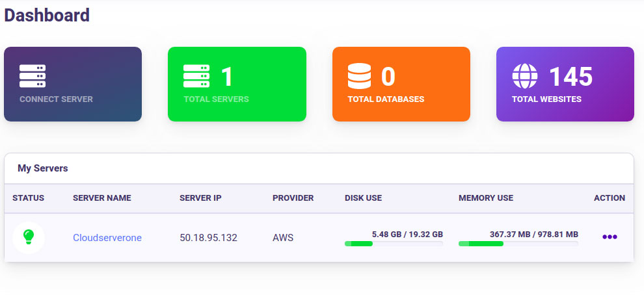Open the three-dots action menu for Cloudserverone
Viewport: 644px width, 295px height.
pos(610,237)
